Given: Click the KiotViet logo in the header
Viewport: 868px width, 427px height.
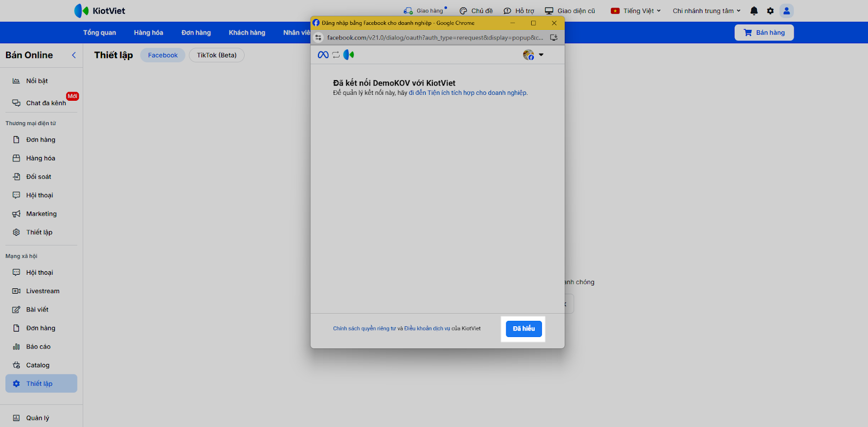Looking at the screenshot, I should [100, 11].
